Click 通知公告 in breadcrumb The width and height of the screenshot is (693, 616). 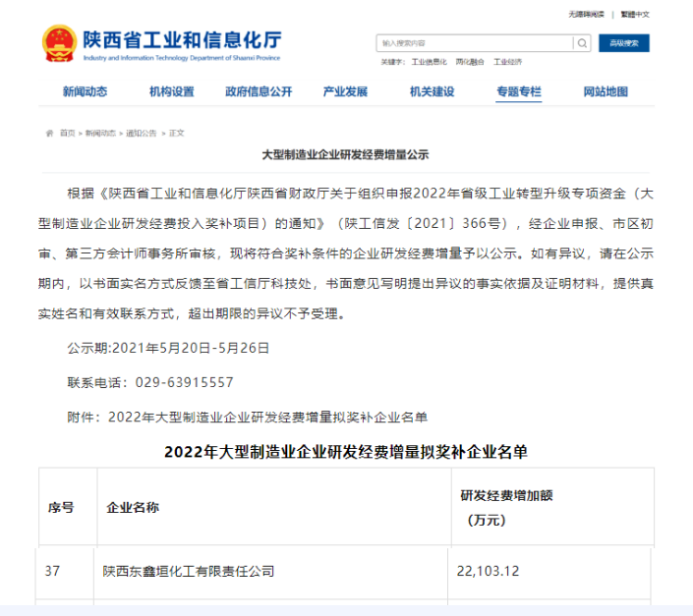click(142, 133)
